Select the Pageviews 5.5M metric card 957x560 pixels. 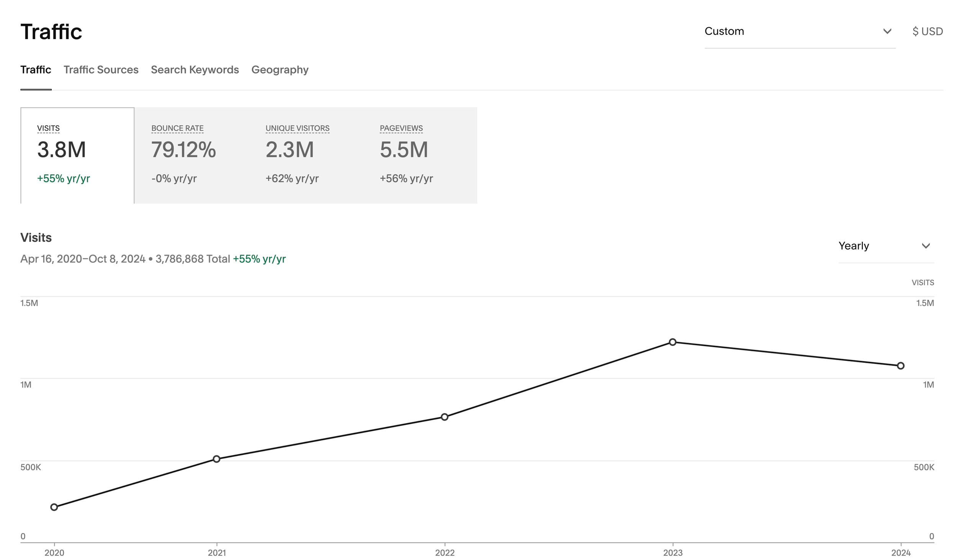420,155
